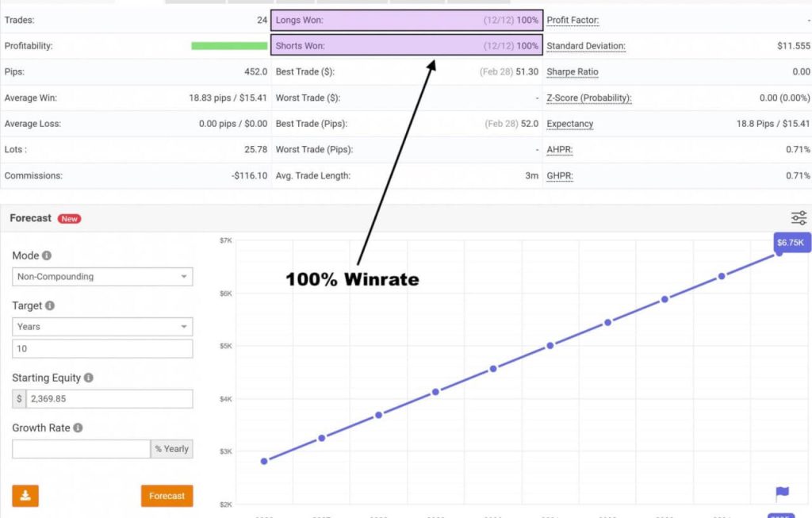
Task: Click the $6.75K final data point
Action: [779, 252]
